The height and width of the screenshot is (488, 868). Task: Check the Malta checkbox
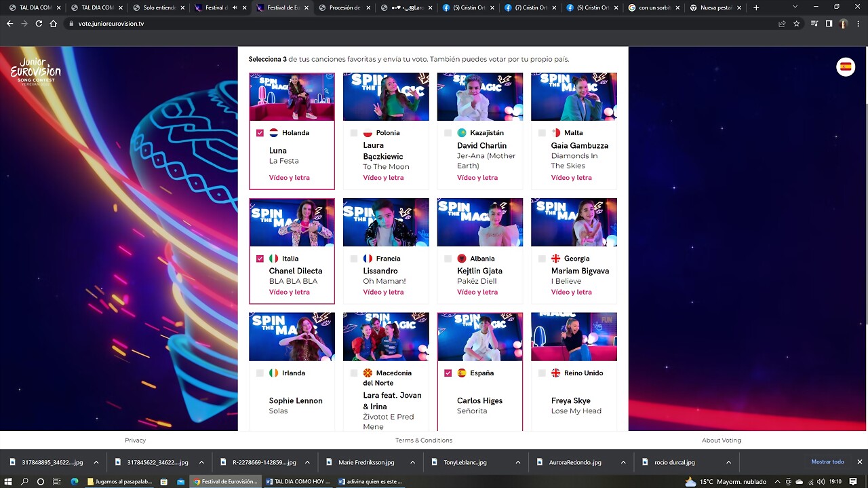[x=542, y=133]
